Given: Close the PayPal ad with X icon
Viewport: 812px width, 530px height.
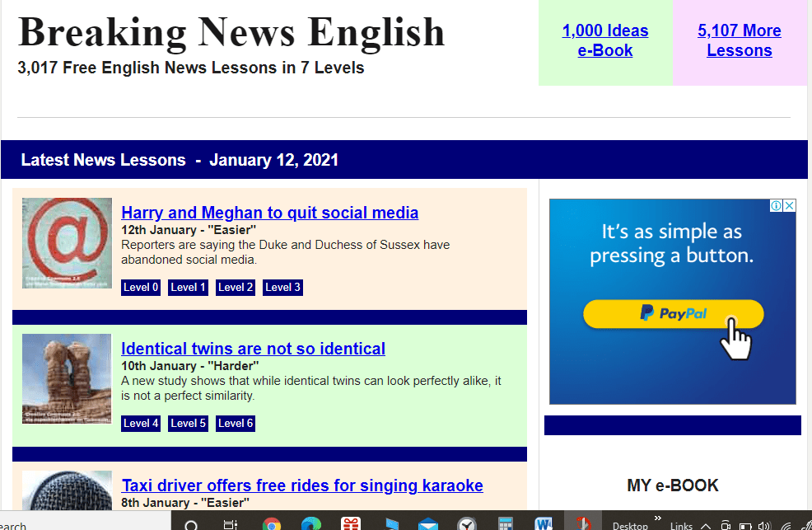Looking at the screenshot, I should [x=789, y=206].
